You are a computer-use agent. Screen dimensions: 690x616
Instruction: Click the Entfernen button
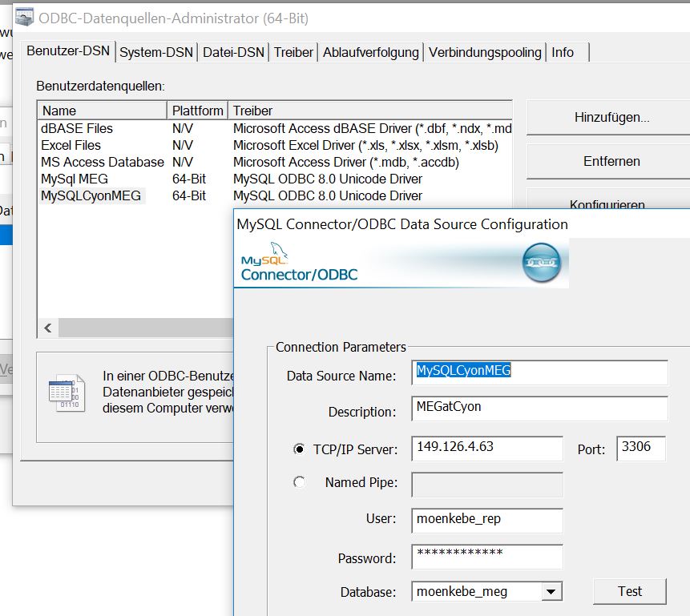pyautogui.click(x=611, y=161)
